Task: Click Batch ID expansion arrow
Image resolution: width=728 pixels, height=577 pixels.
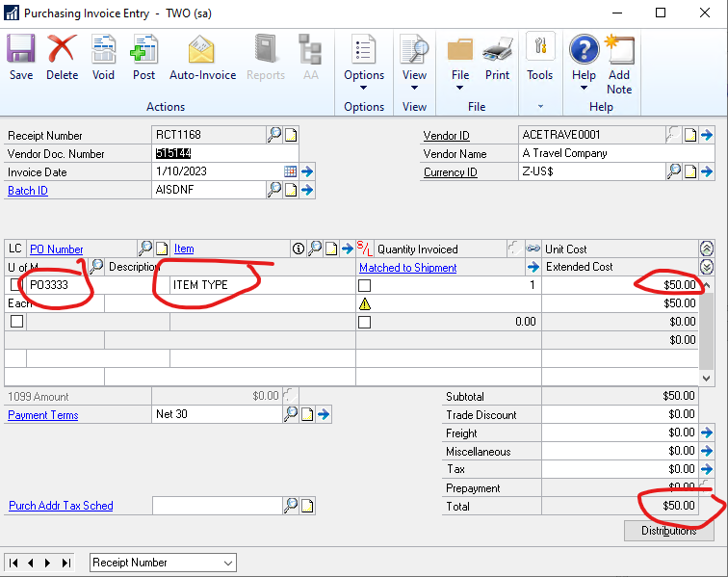Action: coord(307,190)
